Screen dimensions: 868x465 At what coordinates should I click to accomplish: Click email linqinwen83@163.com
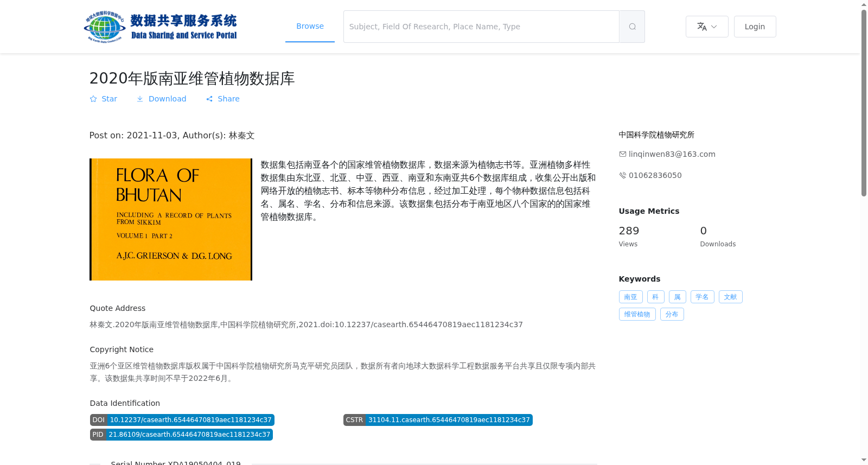click(x=672, y=154)
